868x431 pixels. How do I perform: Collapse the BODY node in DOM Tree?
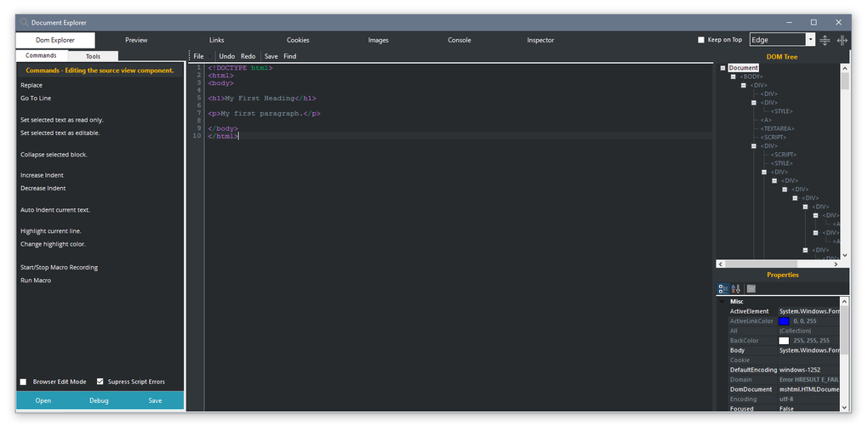click(733, 77)
